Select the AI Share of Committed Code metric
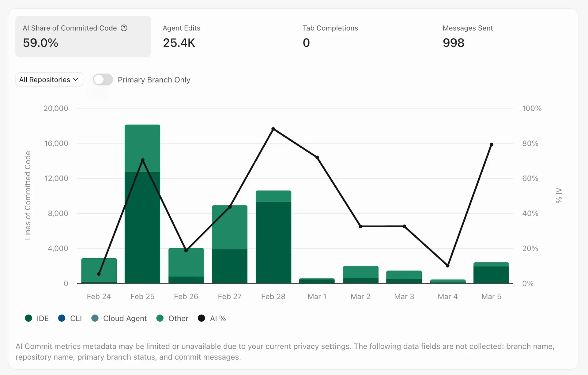This screenshot has width=588, height=375. coord(83,36)
